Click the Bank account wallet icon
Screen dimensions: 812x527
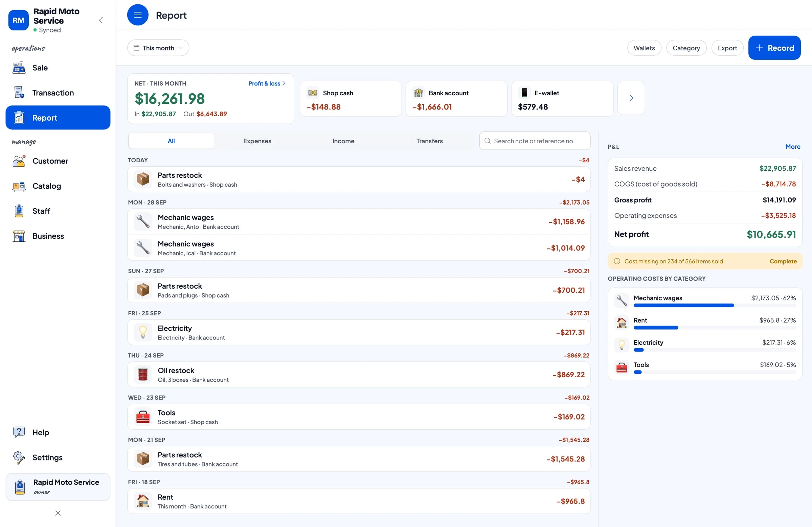(x=418, y=93)
